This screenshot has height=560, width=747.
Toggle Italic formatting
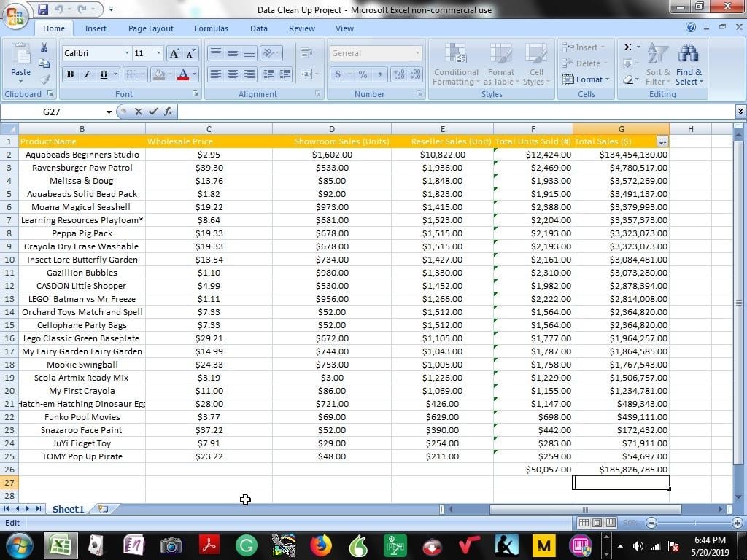tap(87, 74)
